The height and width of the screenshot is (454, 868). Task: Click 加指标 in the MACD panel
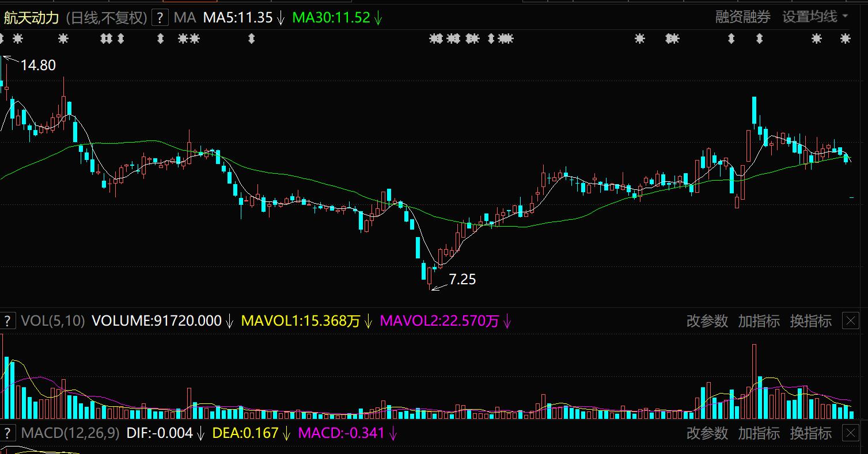(x=759, y=433)
